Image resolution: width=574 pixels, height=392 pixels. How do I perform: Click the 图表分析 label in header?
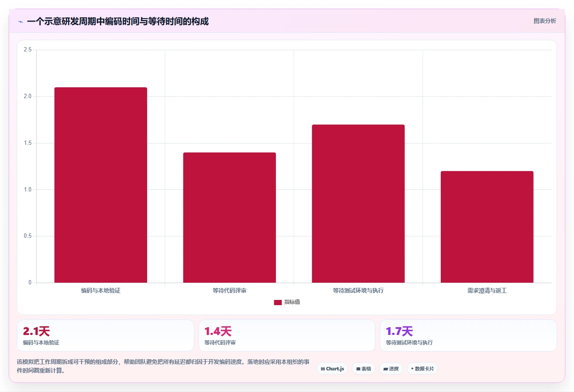[545, 21]
